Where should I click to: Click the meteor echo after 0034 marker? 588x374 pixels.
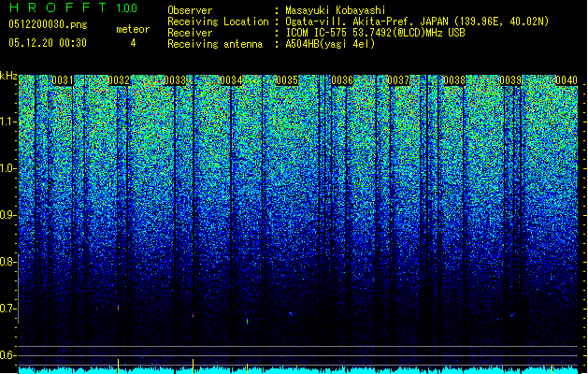click(247, 321)
